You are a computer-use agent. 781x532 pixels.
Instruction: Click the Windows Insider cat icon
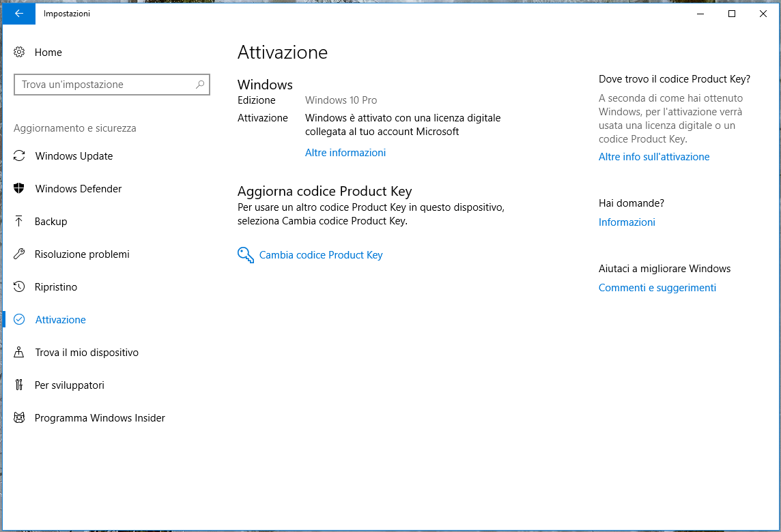coord(19,417)
